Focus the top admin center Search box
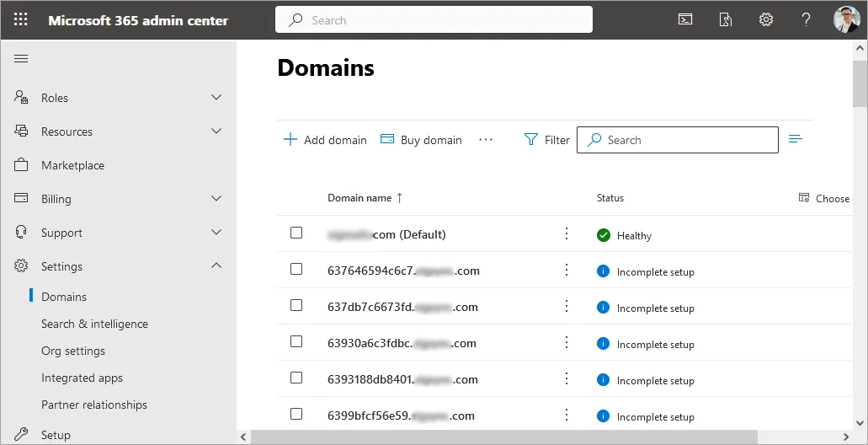Viewport: 868px width, 445px height. pyautogui.click(x=434, y=20)
